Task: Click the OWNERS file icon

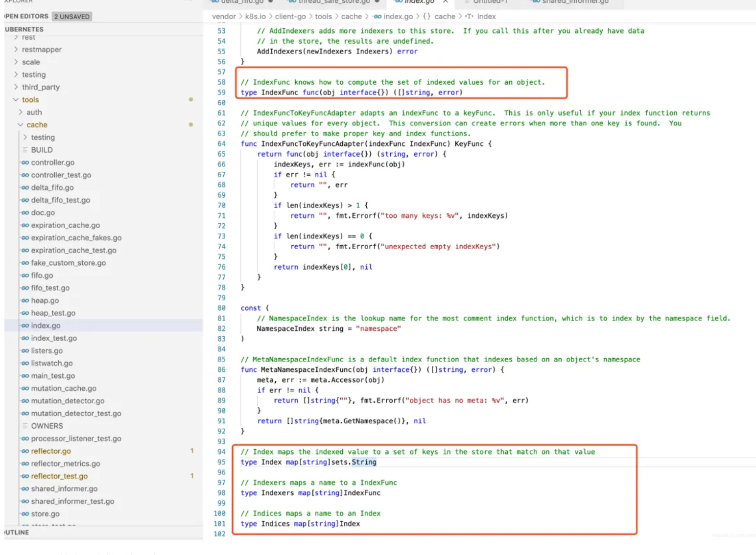Action: click(x=25, y=426)
